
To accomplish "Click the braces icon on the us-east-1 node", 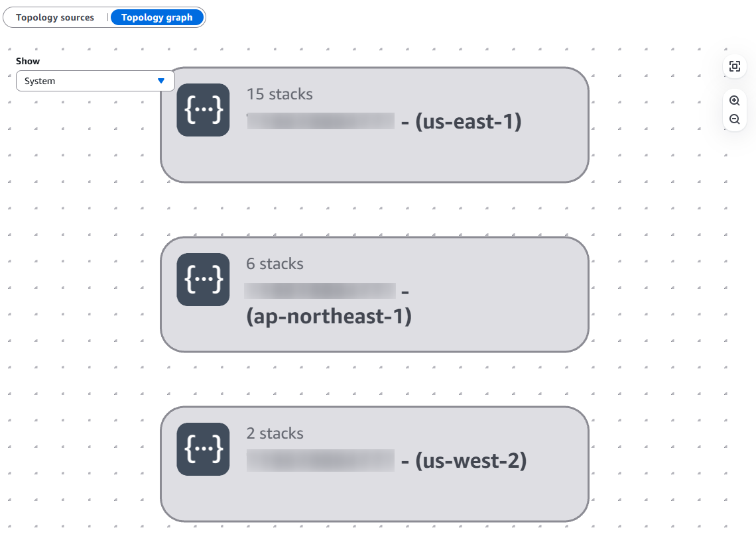I will coord(203,110).
